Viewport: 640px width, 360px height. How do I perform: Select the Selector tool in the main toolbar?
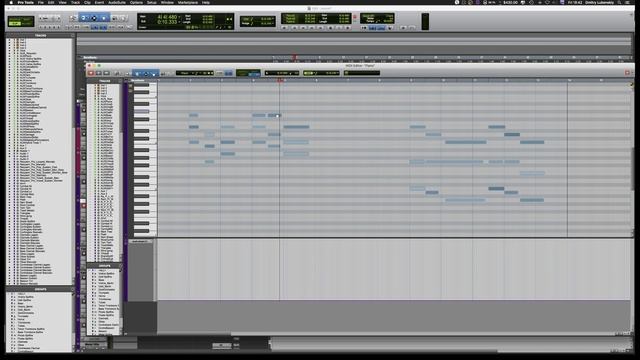tap(94, 18)
